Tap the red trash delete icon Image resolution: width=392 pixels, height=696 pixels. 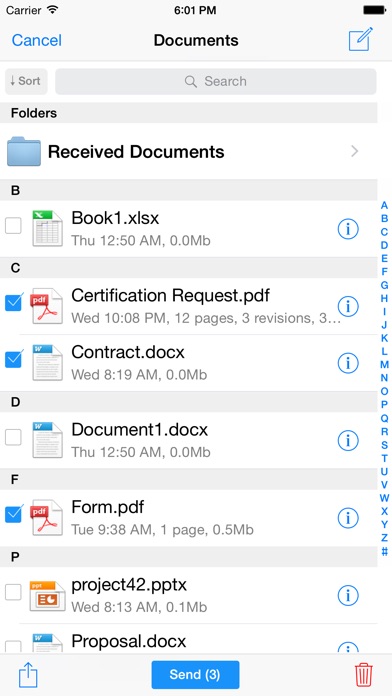[364, 675]
